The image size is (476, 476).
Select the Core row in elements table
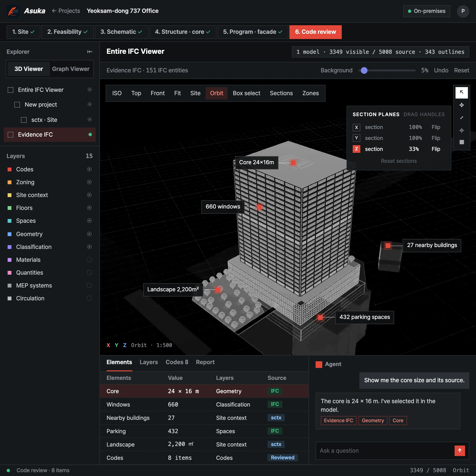204,391
